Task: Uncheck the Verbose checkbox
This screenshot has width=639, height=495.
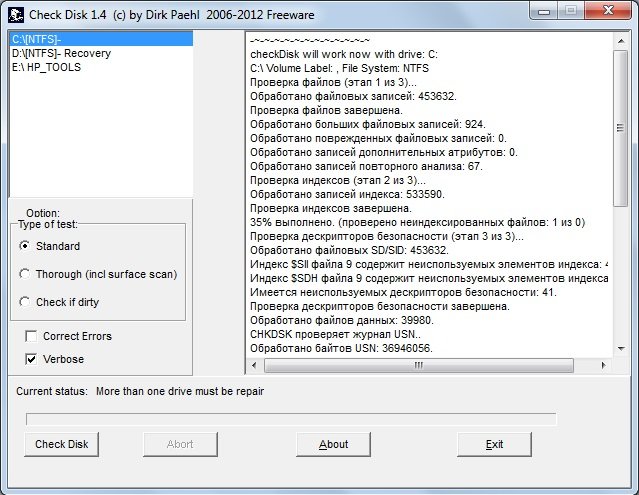Action: (32, 359)
